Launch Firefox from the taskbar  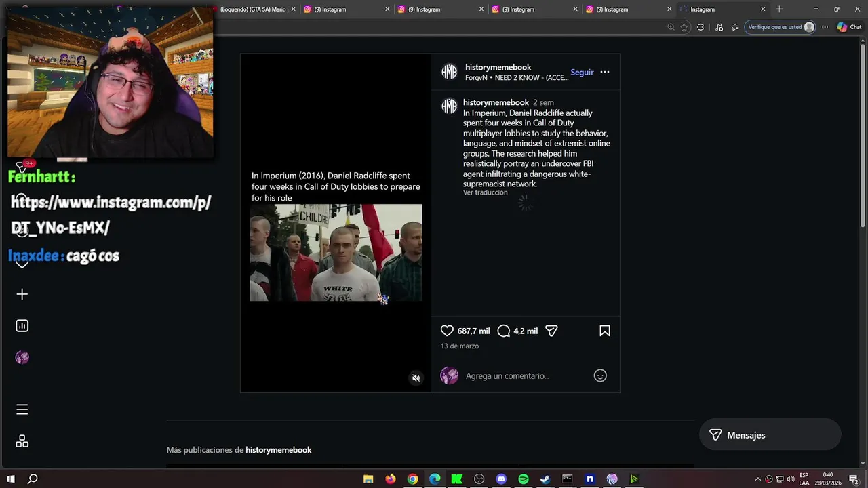391,479
